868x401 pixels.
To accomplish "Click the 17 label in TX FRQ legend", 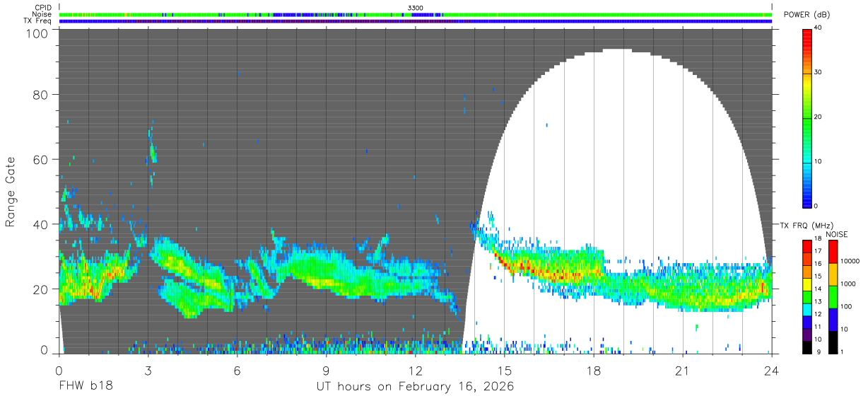I will click(x=818, y=251).
